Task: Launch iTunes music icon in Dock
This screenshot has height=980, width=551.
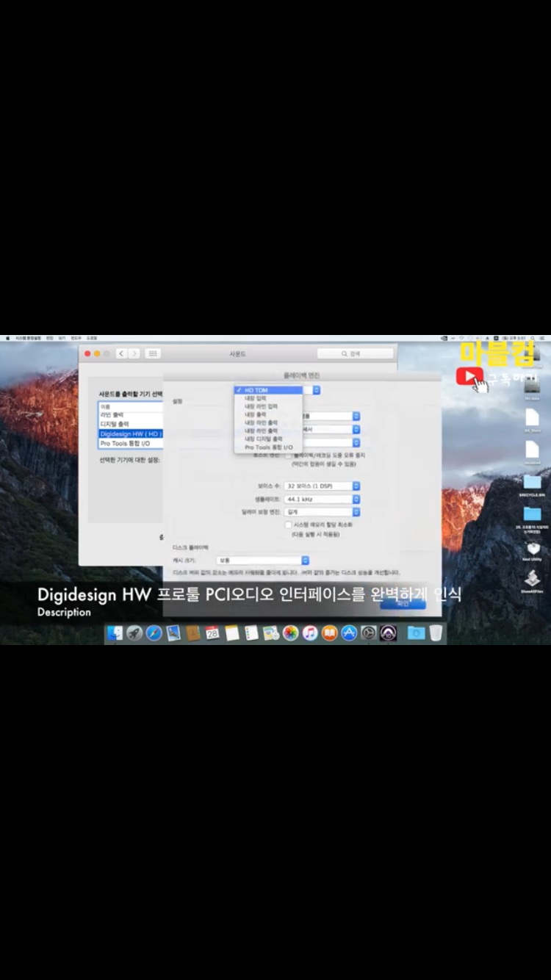Action: (310, 633)
